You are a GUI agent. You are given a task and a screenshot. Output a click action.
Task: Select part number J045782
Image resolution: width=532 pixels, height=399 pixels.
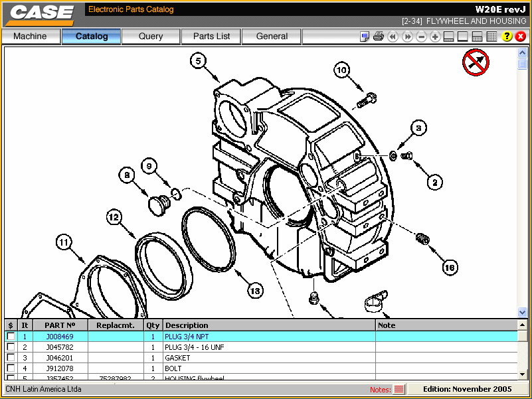(60, 347)
